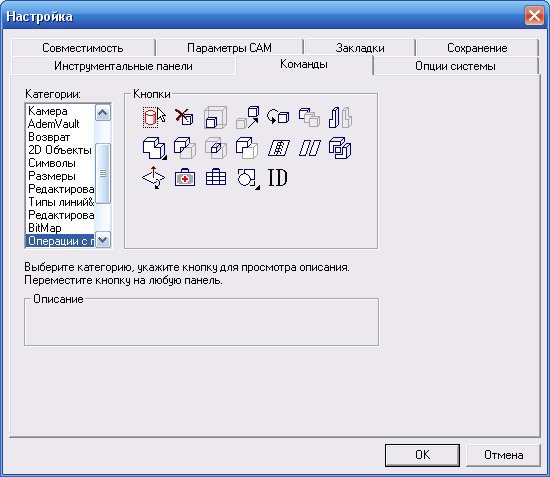
Task: Open the Опции системы tab
Action: [455, 66]
